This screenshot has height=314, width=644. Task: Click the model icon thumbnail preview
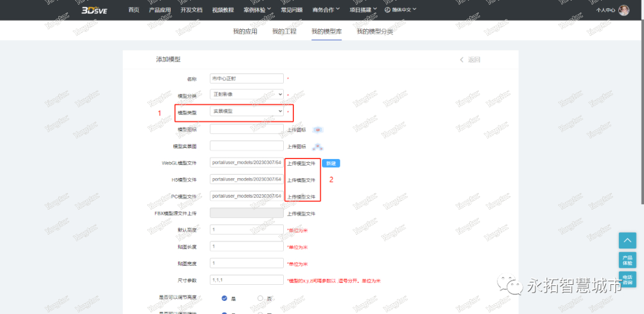[318, 129]
